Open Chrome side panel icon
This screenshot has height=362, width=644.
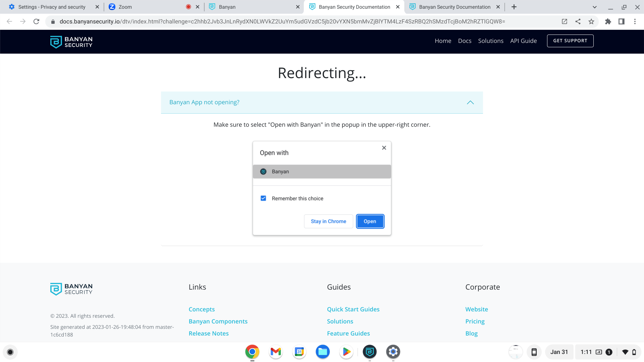click(x=621, y=21)
